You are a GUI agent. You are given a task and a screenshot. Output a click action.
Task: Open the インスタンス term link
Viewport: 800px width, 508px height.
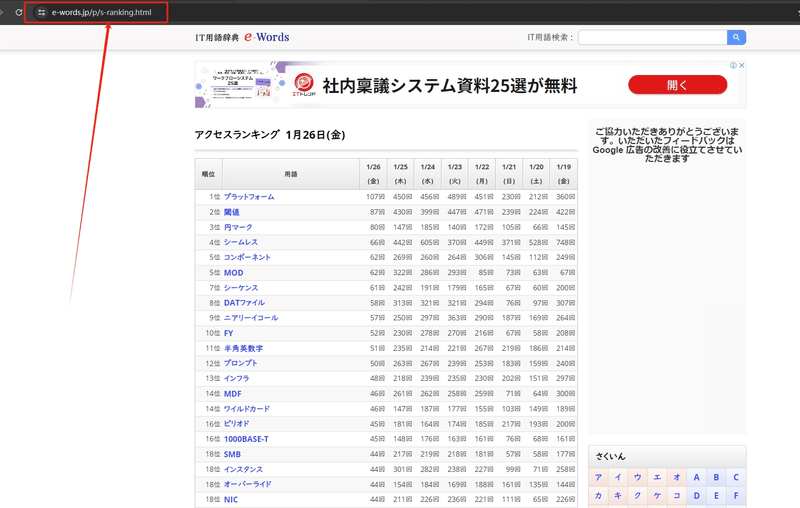[x=243, y=470]
